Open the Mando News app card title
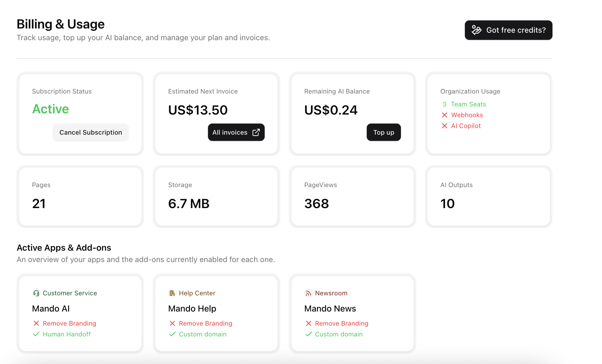 330,309
